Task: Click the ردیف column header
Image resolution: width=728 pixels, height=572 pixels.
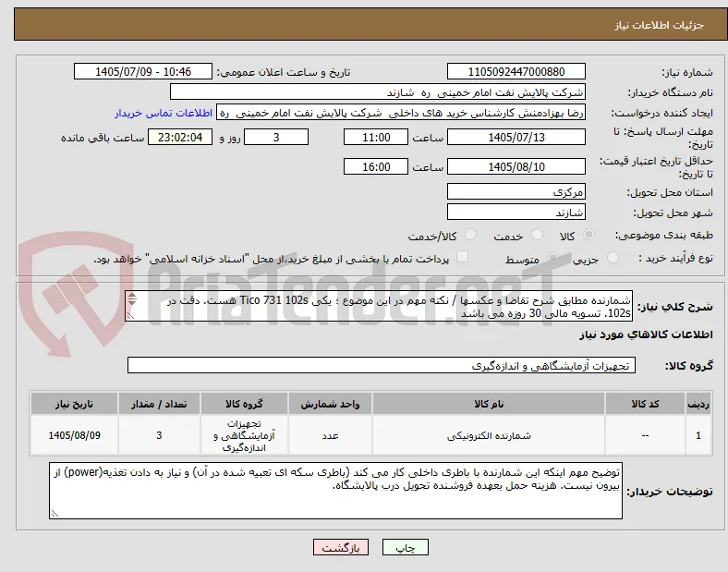Action: [x=698, y=404]
